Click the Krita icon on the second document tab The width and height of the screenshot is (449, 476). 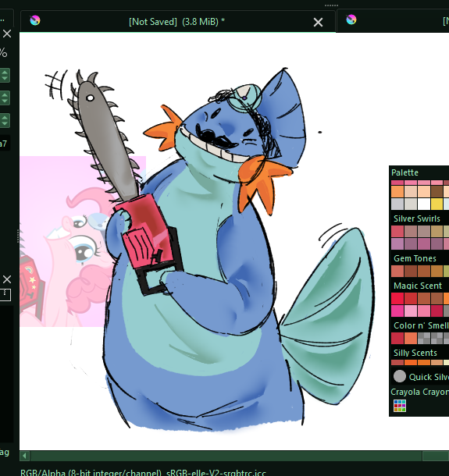[x=351, y=20]
